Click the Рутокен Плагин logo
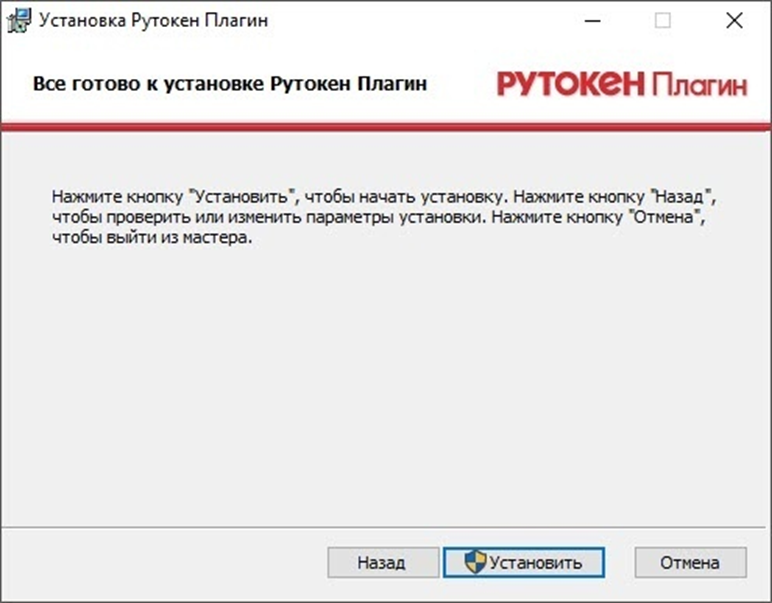772x603 pixels. pos(622,84)
